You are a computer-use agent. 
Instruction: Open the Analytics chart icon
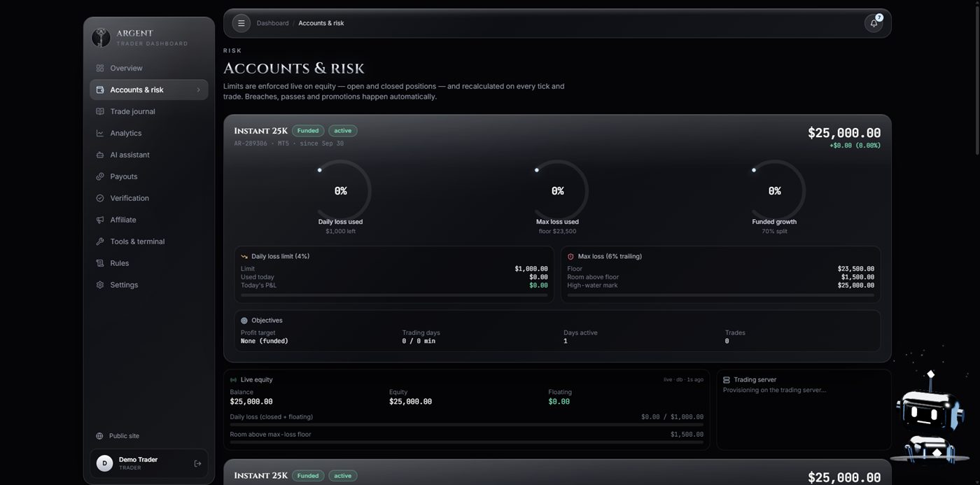coord(100,133)
